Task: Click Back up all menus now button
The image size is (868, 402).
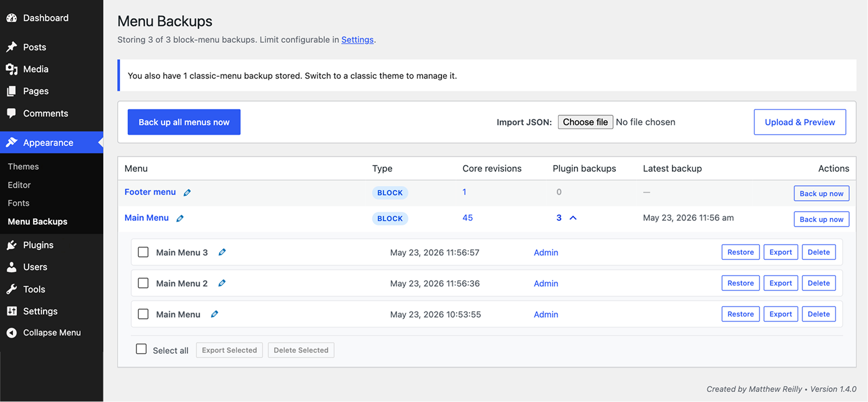Action: [x=184, y=122]
